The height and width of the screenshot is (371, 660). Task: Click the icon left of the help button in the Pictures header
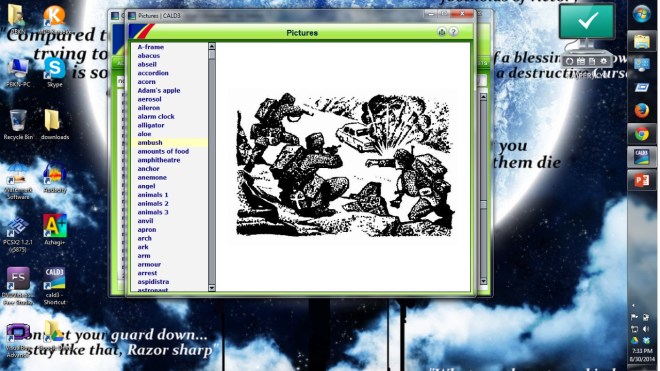pyautogui.click(x=442, y=32)
